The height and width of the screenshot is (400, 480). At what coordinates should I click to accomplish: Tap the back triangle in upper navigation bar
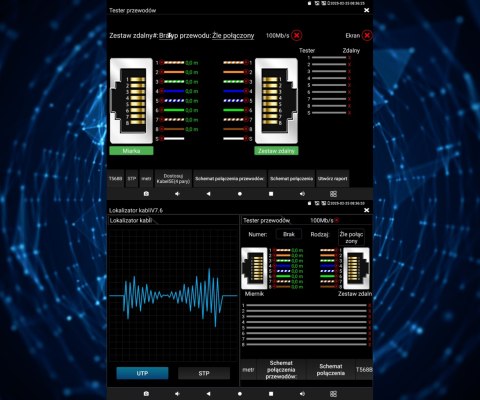pos(208,194)
